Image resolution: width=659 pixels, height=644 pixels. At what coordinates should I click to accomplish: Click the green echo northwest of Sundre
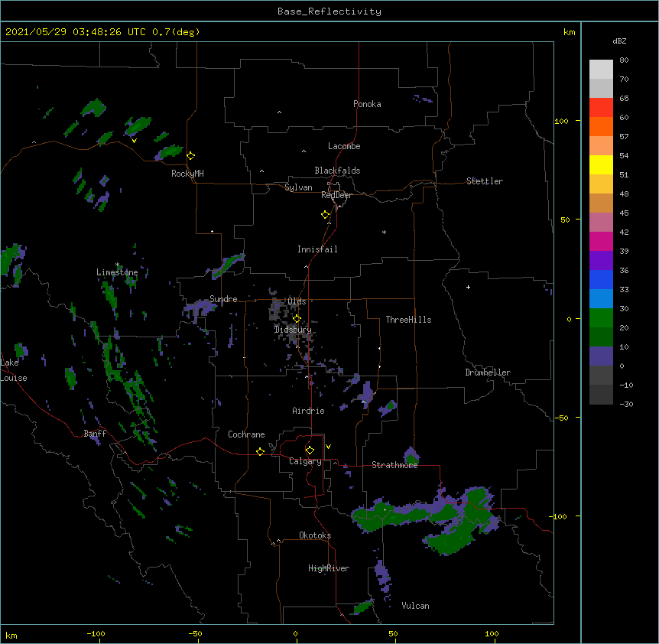click(x=227, y=265)
